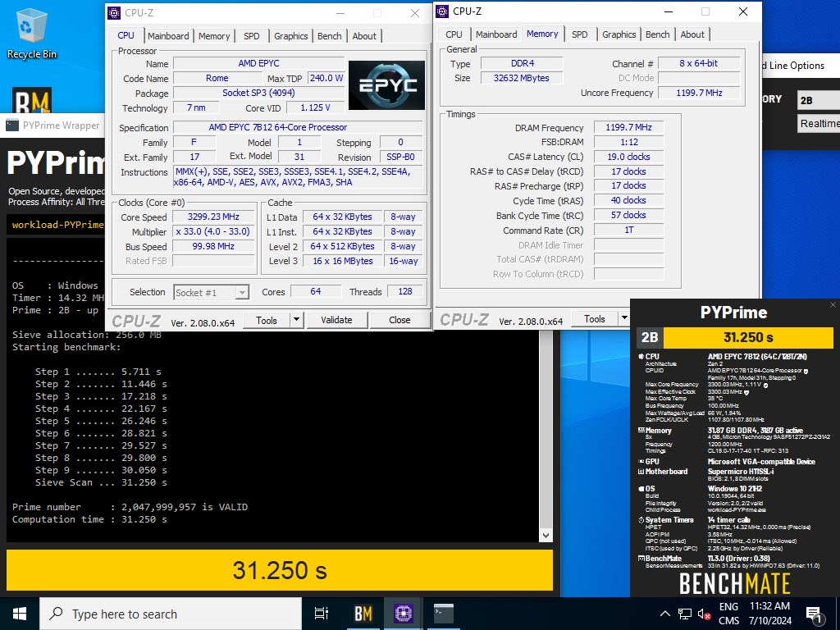Screen dimensions: 840x630
Task: Click the EPYC processor logo
Action: pyautogui.click(x=386, y=85)
